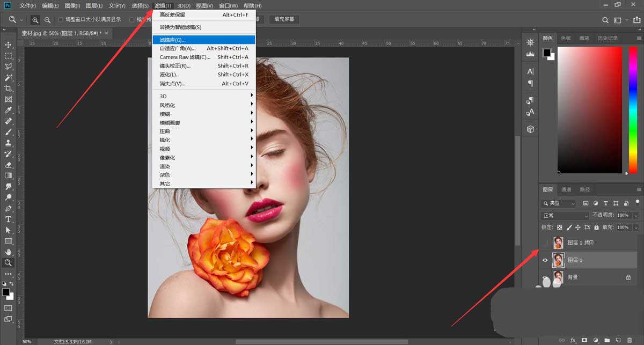Pick the Horizontal Type tool
Image resolution: width=644 pixels, height=345 pixels.
9,219
